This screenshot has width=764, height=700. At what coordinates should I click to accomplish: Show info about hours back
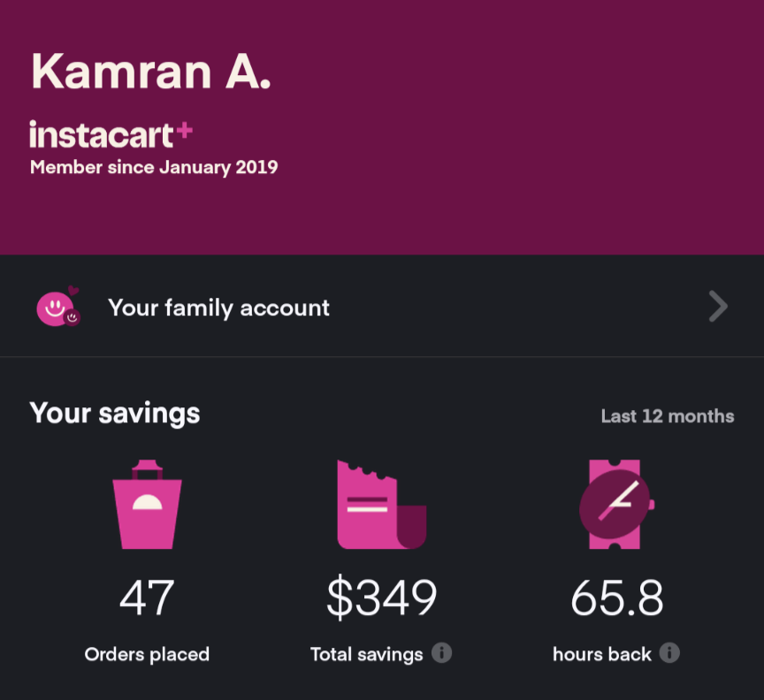669,653
